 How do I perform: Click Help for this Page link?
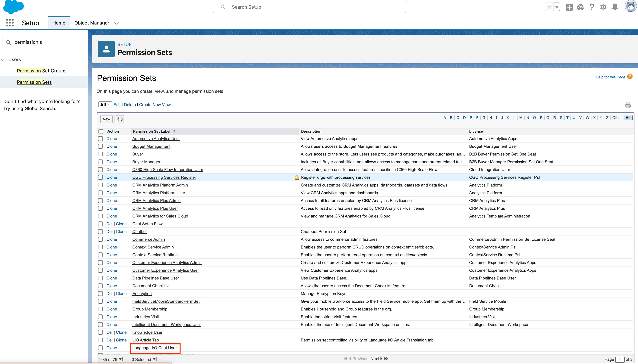tap(610, 77)
